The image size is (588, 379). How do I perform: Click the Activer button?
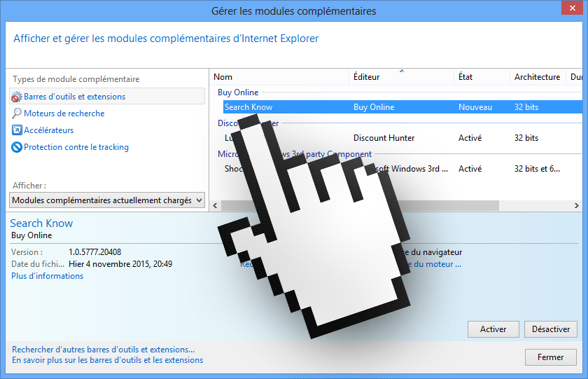click(x=493, y=329)
